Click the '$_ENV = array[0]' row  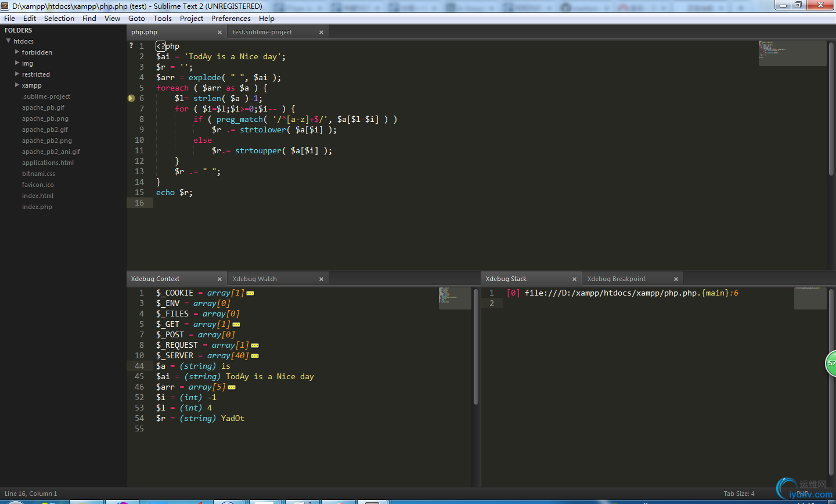click(193, 304)
